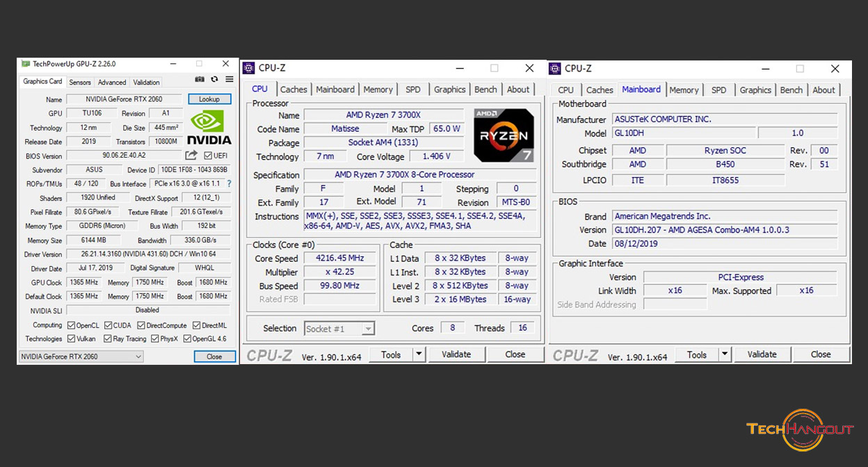The height and width of the screenshot is (467, 868).
Task: Click Tools in the CPU-Z processor window
Action: click(391, 354)
